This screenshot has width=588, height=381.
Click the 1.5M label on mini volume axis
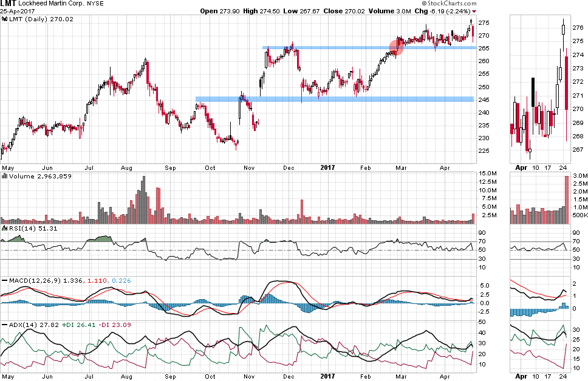pyautogui.click(x=580, y=200)
